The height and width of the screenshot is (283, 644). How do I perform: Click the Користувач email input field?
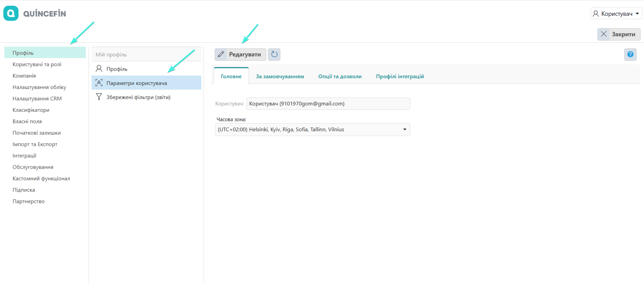(x=328, y=103)
